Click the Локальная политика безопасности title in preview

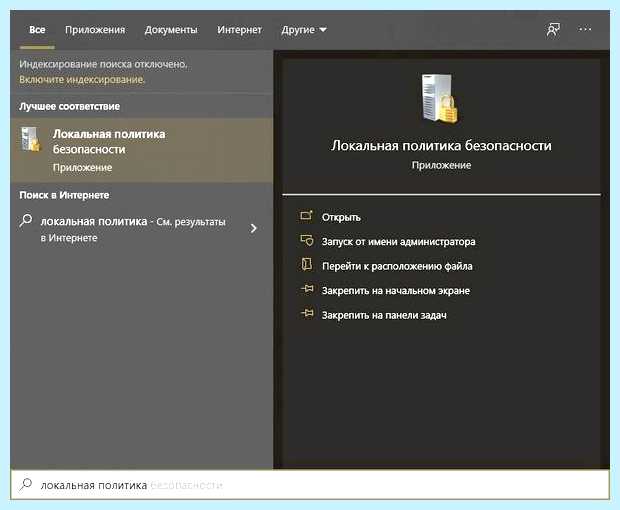pos(441,145)
